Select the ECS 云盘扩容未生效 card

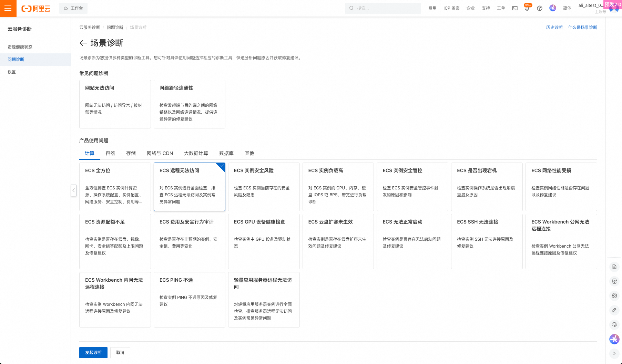[x=338, y=241]
